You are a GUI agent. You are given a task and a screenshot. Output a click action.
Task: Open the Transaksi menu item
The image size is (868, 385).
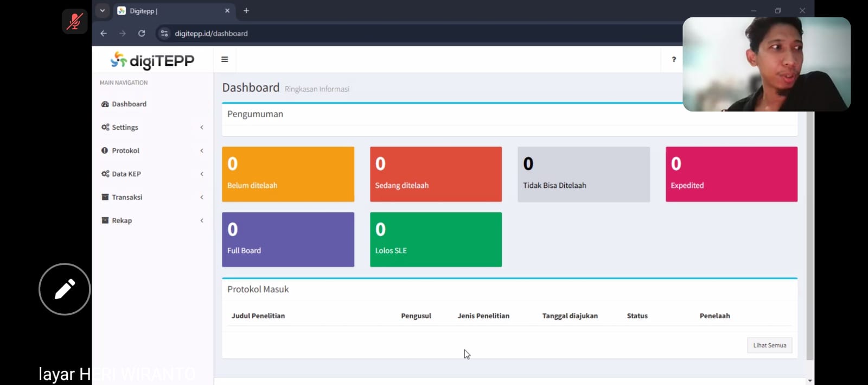pos(127,197)
